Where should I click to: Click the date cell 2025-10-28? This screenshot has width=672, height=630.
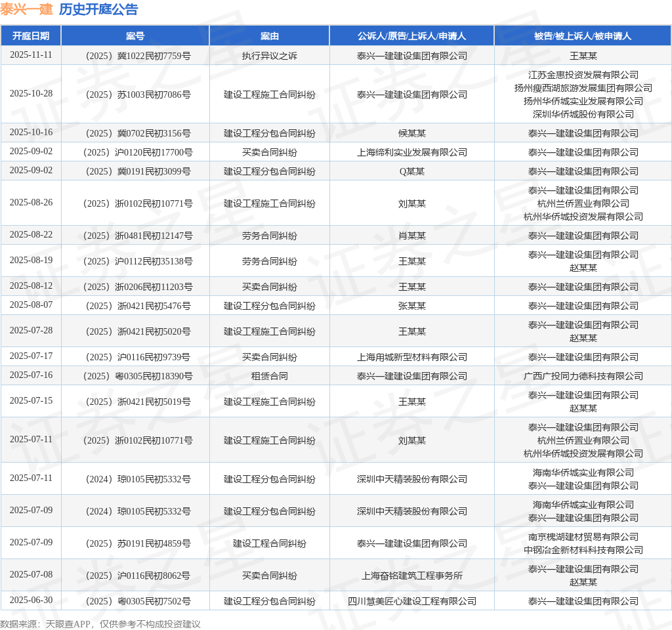click(x=31, y=94)
